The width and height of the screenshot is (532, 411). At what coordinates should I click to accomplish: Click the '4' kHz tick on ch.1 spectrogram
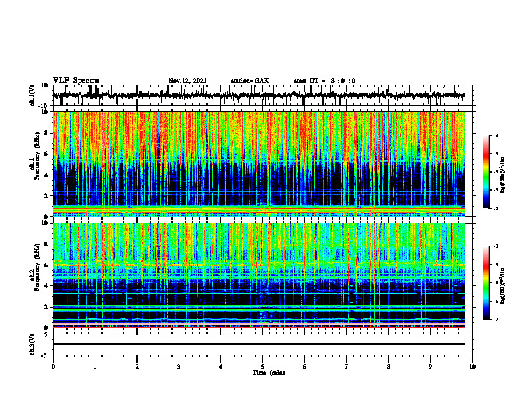(x=46, y=175)
